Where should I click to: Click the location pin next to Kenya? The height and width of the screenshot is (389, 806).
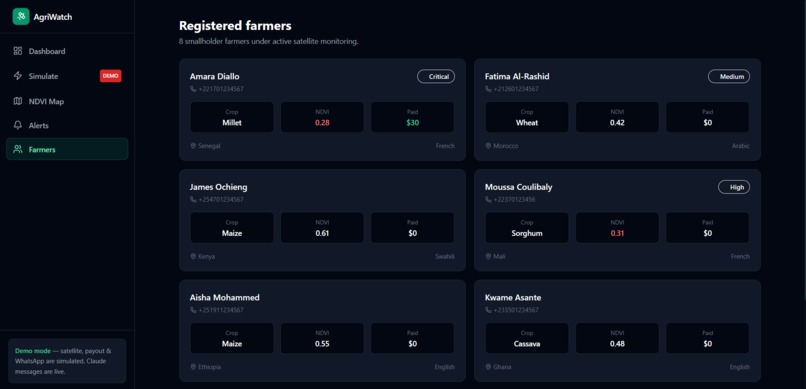[193, 256]
